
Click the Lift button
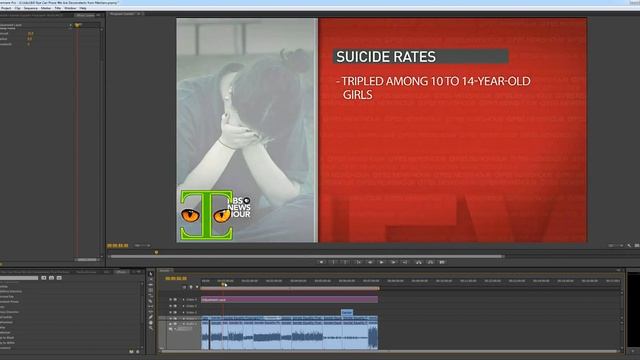tap(418, 262)
